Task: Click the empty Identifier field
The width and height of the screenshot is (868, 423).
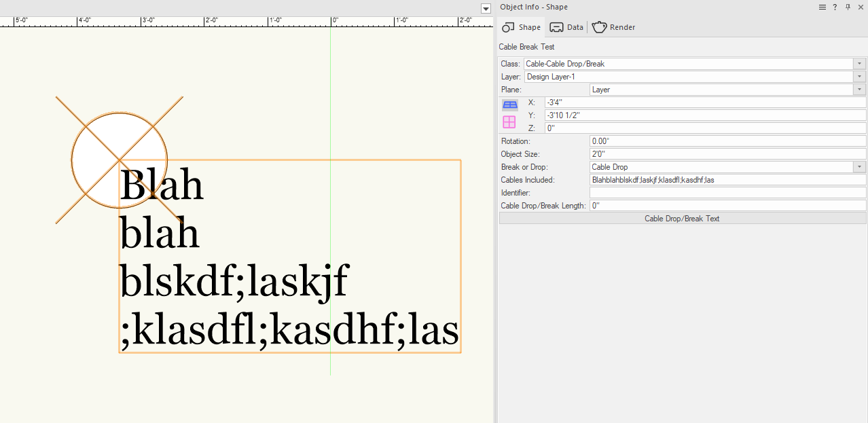Action: [x=727, y=193]
